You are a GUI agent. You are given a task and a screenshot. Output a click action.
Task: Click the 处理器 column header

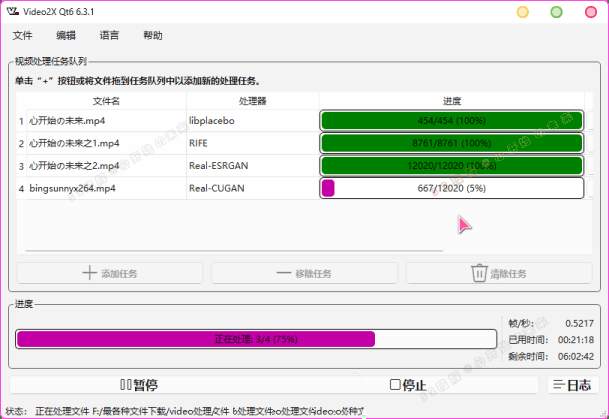click(252, 101)
